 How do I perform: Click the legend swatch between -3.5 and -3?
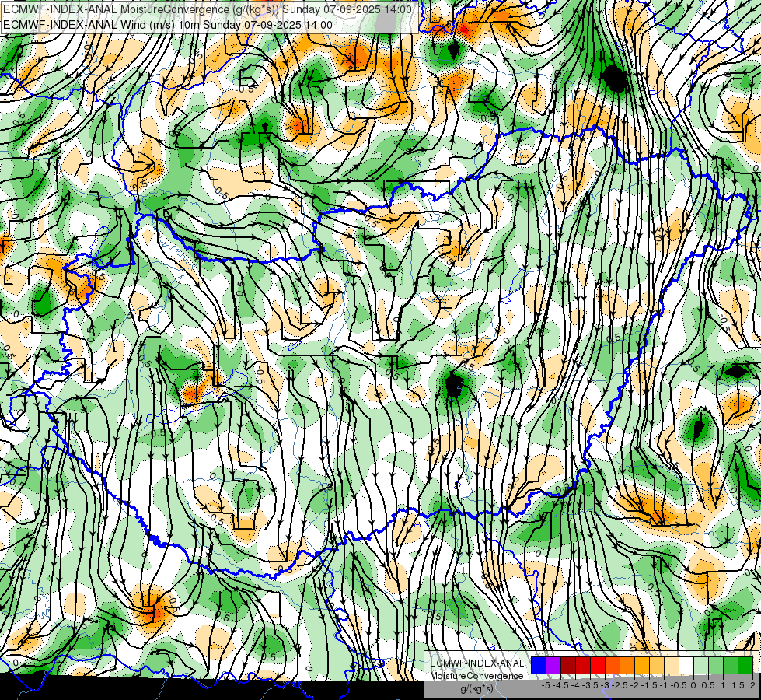598,666
